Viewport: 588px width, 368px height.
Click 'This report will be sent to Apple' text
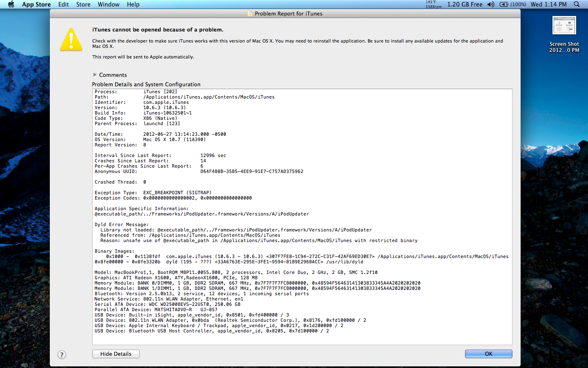pos(143,57)
